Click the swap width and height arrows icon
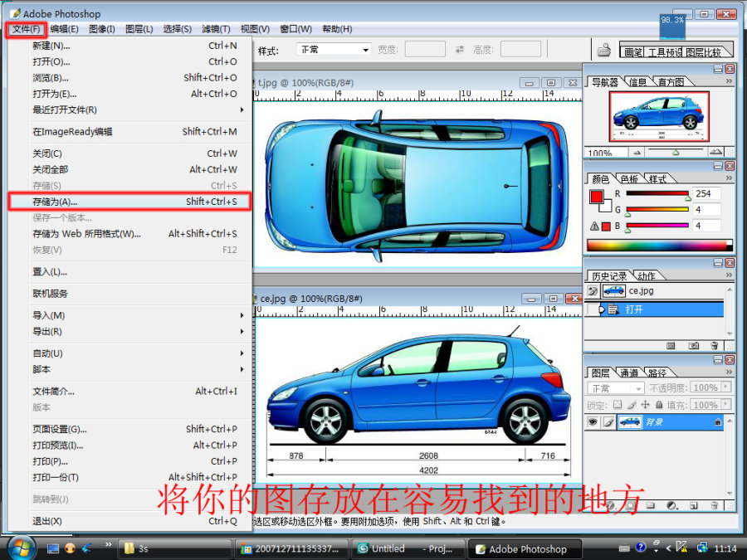This screenshot has height=560, width=747. [459, 50]
